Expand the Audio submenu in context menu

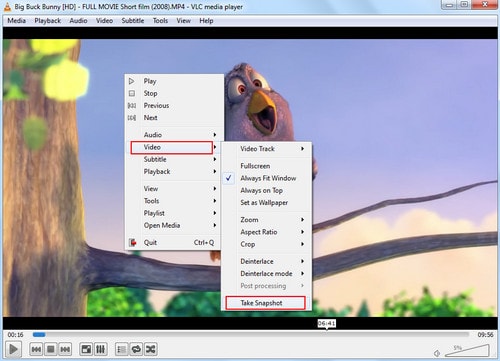(174, 135)
